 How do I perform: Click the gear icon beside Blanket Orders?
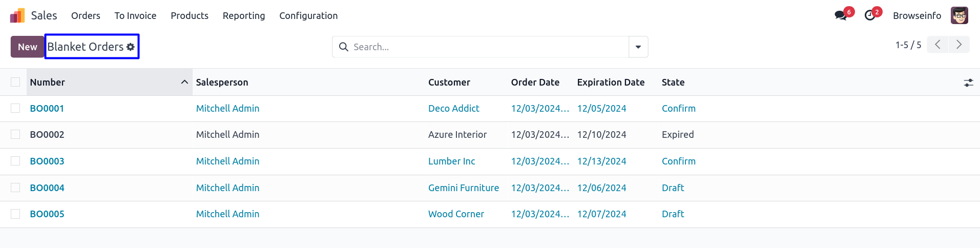pyautogui.click(x=131, y=47)
